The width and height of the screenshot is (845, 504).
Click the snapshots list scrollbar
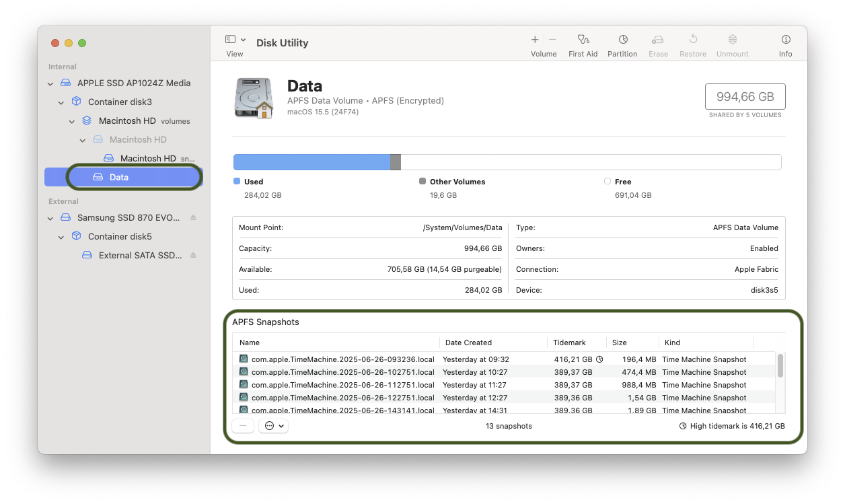780,366
